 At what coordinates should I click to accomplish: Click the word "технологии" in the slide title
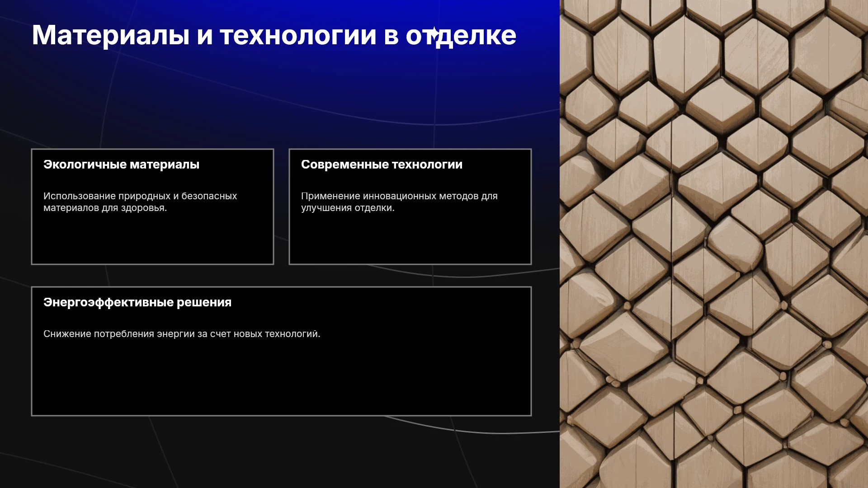[x=298, y=35]
